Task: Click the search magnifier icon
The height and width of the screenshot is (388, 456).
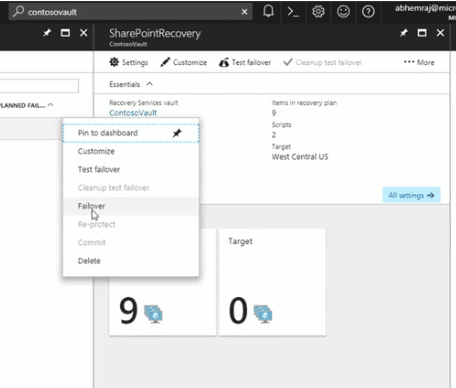Action: click(18, 12)
